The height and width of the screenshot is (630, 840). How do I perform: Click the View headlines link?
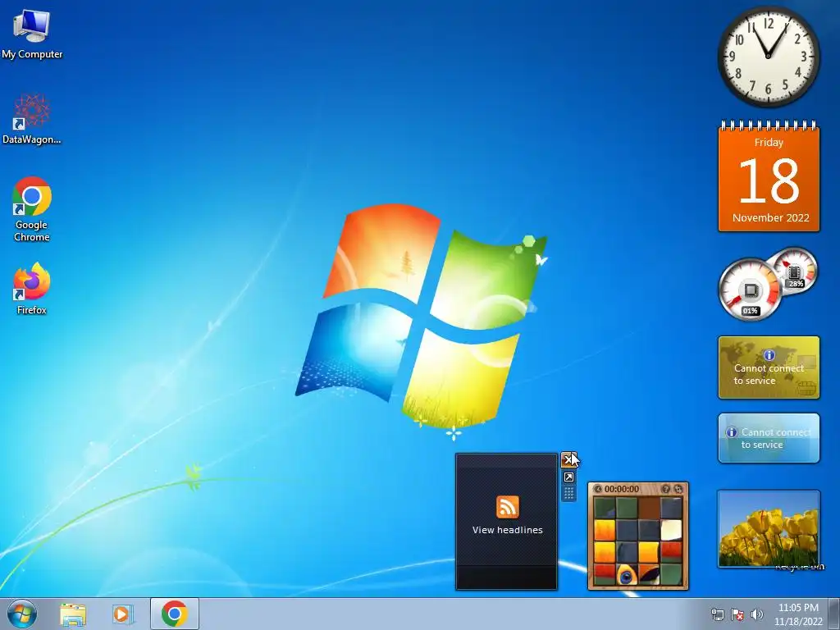pyautogui.click(x=507, y=530)
